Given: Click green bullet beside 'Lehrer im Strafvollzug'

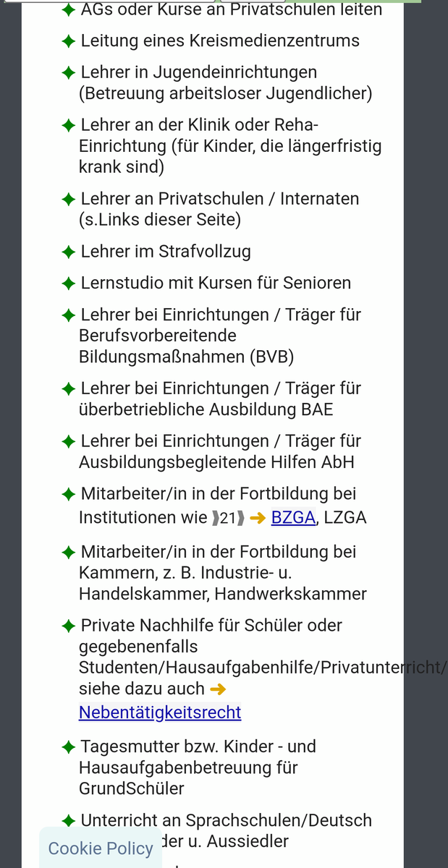Looking at the screenshot, I should 69,252.
